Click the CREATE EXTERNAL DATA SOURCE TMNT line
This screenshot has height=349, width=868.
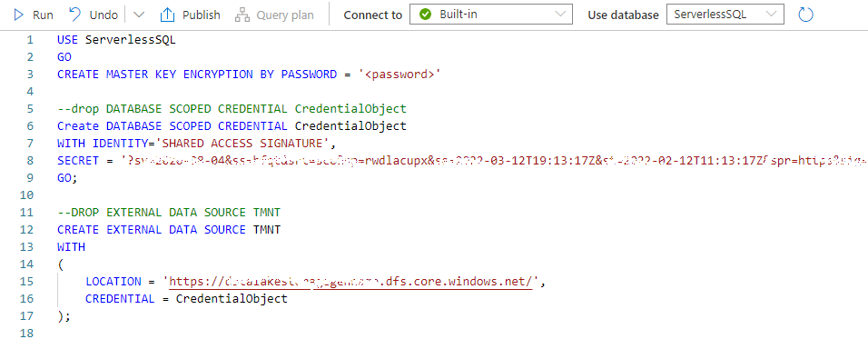tap(169, 229)
